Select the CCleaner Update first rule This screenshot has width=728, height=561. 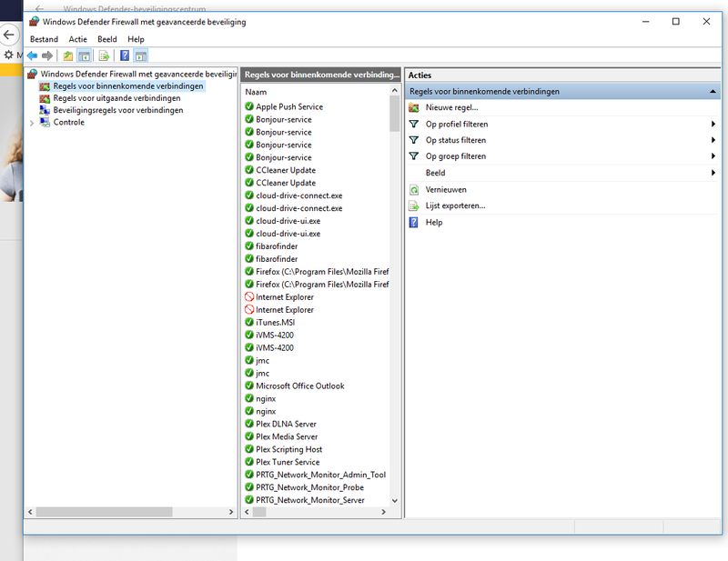click(286, 170)
